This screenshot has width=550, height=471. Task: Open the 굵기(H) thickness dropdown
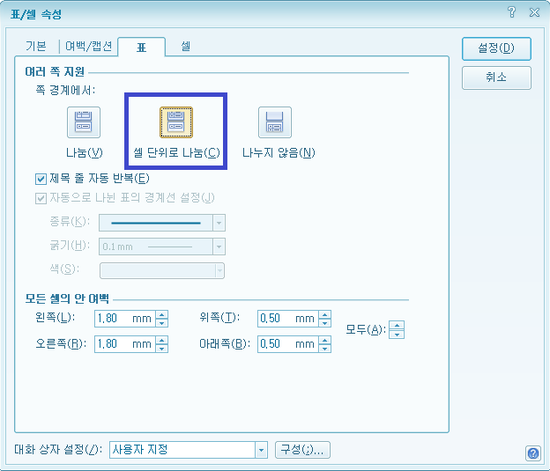219,247
